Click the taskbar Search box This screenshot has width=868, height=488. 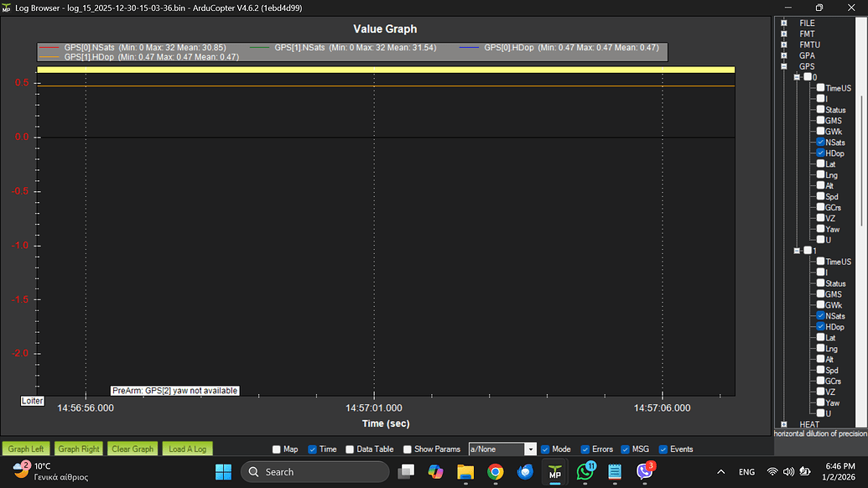[314, 472]
